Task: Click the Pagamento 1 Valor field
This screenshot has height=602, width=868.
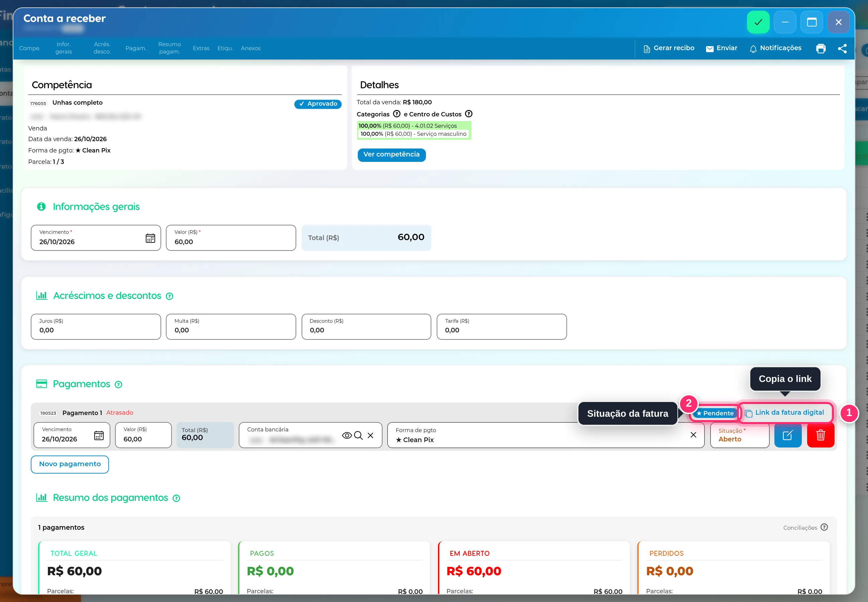Action: pos(143,435)
